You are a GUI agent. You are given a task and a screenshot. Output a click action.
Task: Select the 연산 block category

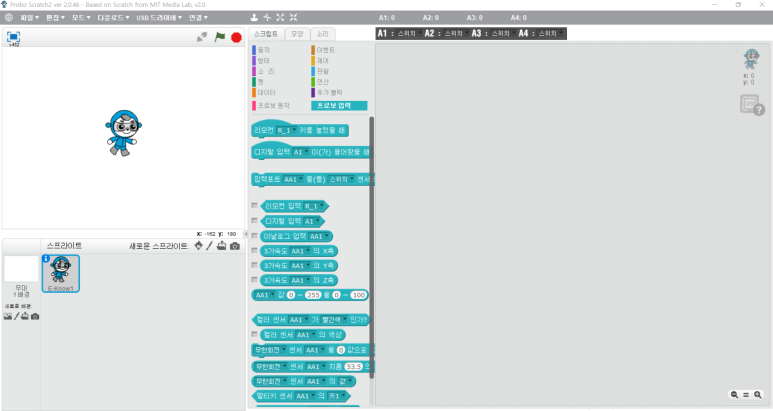click(320, 82)
